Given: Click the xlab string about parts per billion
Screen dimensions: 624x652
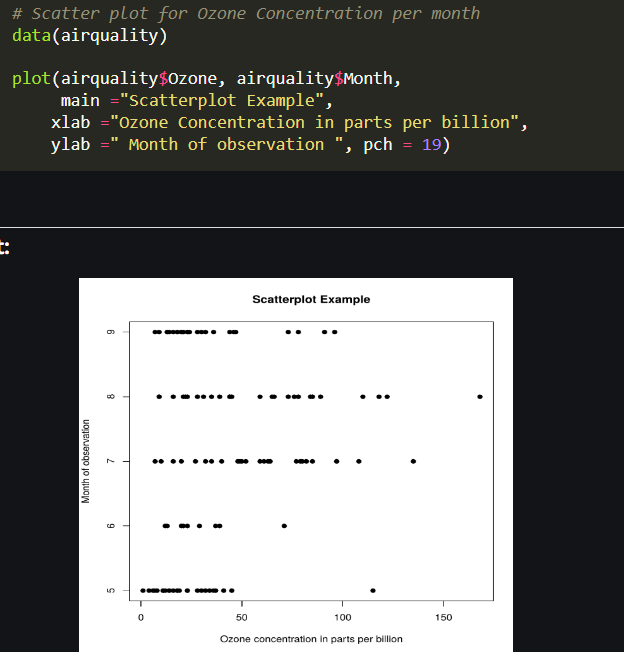Looking at the screenshot, I should (315, 123).
